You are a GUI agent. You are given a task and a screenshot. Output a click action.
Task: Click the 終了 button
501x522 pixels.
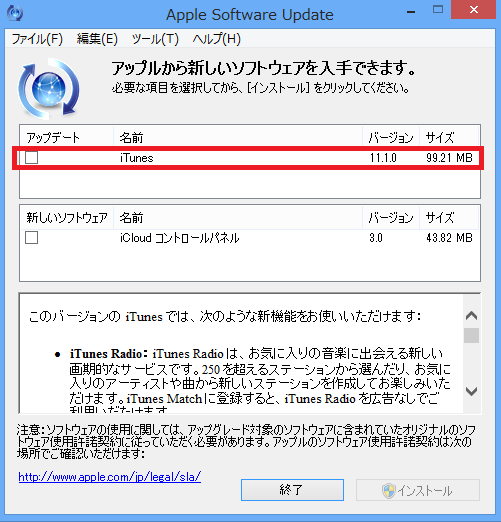(292, 490)
